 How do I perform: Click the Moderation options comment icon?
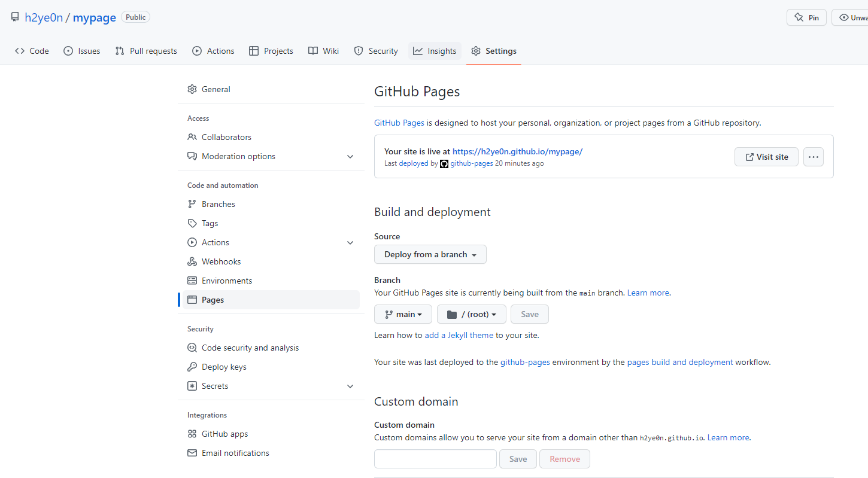point(192,156)
